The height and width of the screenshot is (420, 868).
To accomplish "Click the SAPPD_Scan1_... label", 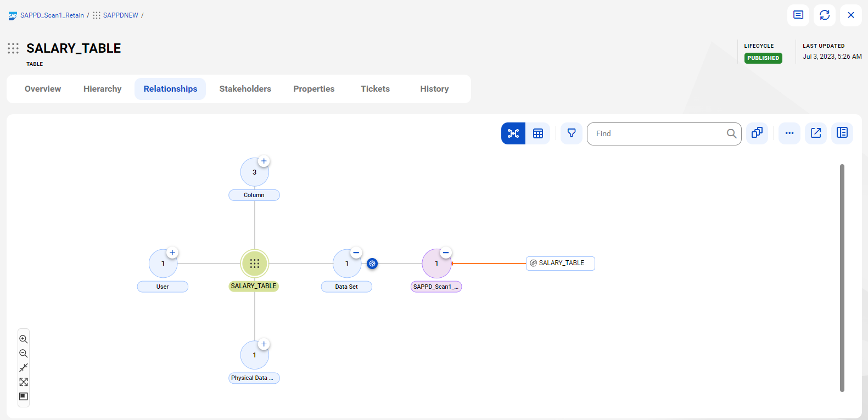I will click(x=436, y=287).
